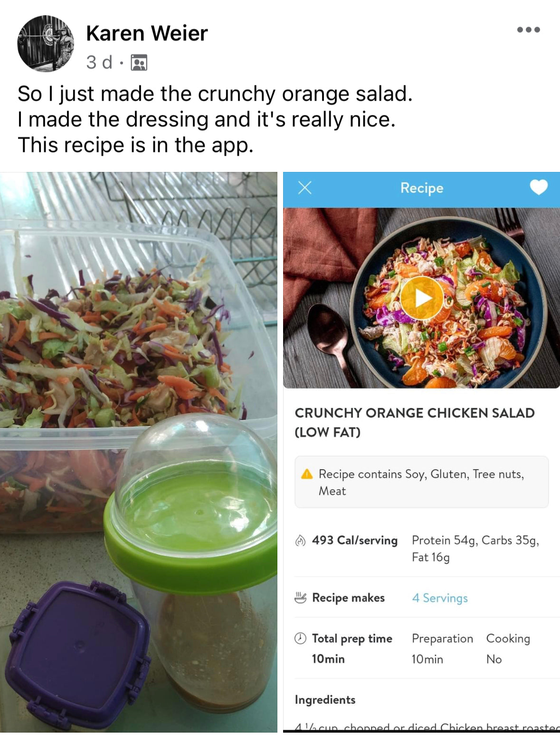Tap the flame calories icon
This screenshot has width=560, height=735.
[300, 540]
